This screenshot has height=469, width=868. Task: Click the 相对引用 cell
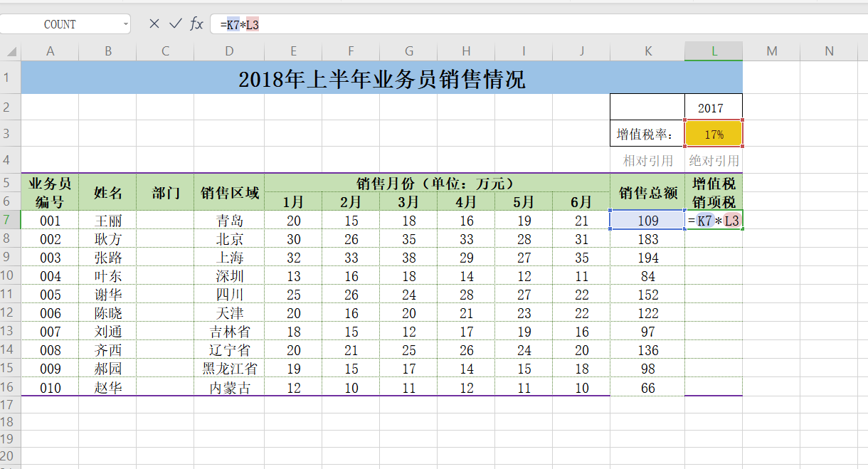pyautogui.click(x=647, y=160)
